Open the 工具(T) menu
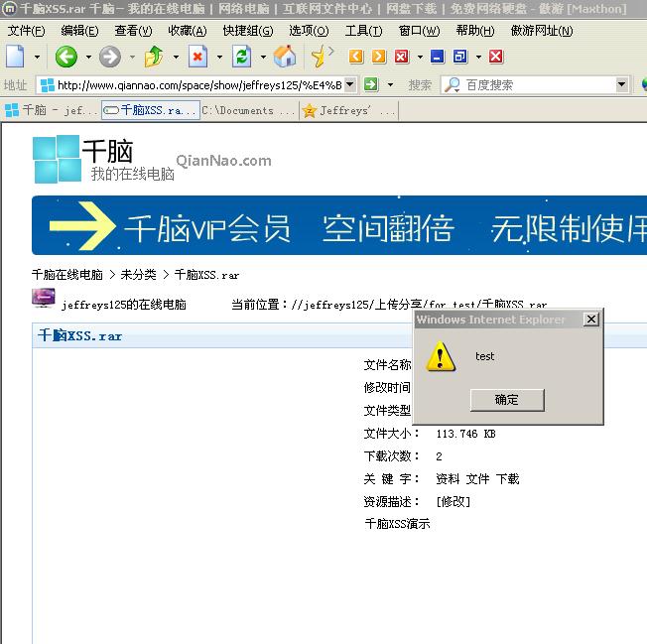647x644 pixels. [x=363, y=31]
